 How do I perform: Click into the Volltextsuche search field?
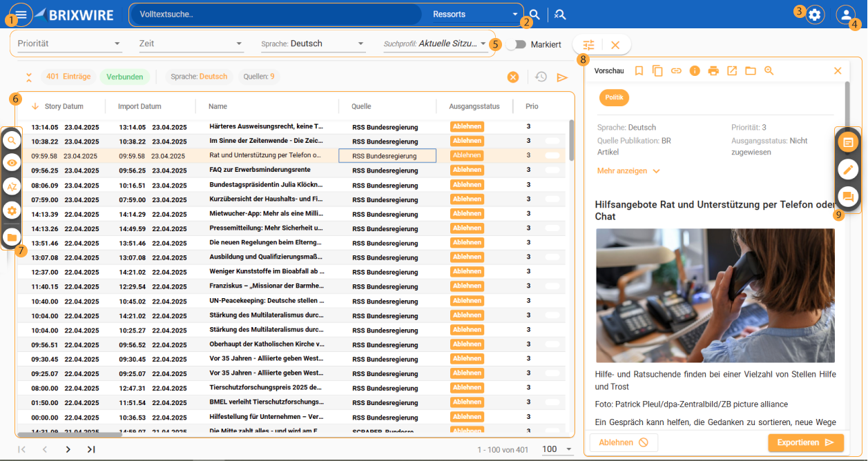[x=276, y=14]
